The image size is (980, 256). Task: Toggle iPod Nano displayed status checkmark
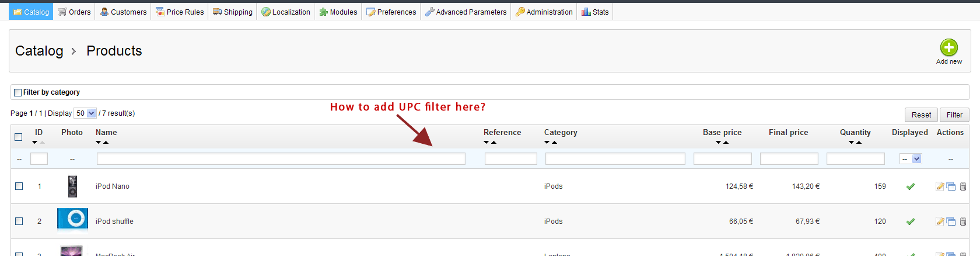click(910, 186)
